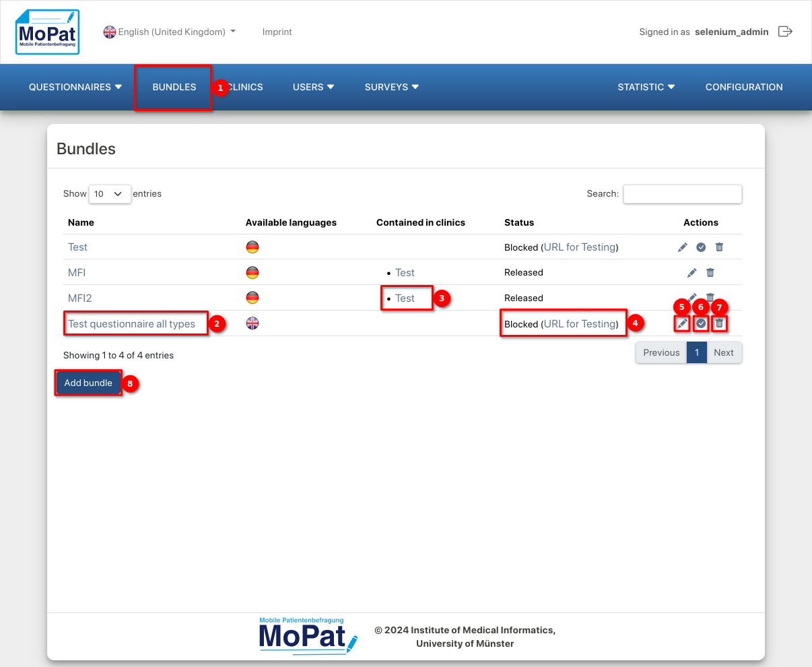Open URL for Testing link in first row
The height and width of the screenshot is (667, 812).
pyautogui.click(x=579, y=247)
